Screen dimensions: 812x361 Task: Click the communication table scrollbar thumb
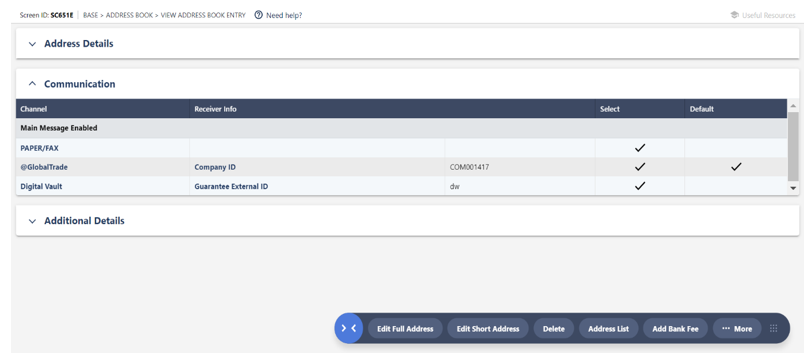tap(793, 146)
